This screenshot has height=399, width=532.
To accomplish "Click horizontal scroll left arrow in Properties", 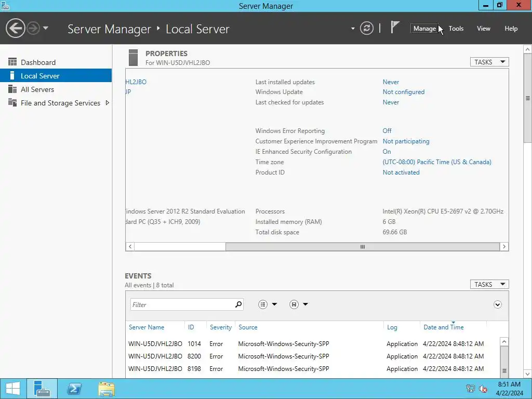I will pyautogui.click(x=130, y=247).
